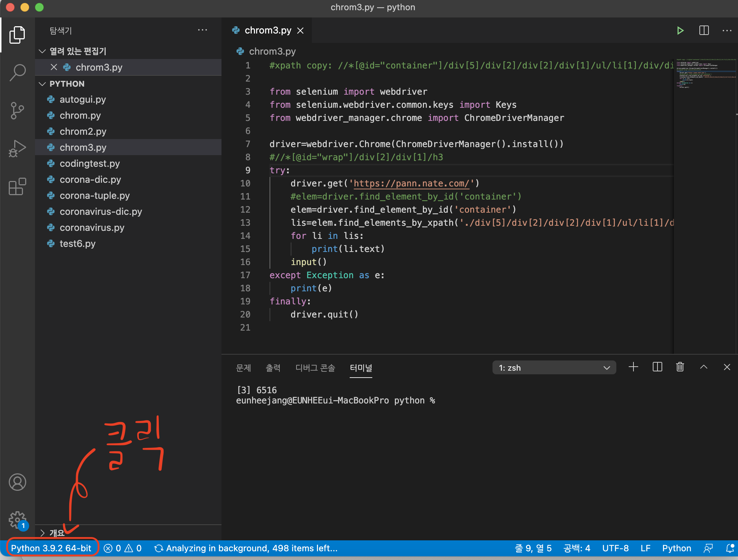Open coronavirus.py in the file explorer
The width and height of the screenshot is (738, 560).
[x=92, y=228]
